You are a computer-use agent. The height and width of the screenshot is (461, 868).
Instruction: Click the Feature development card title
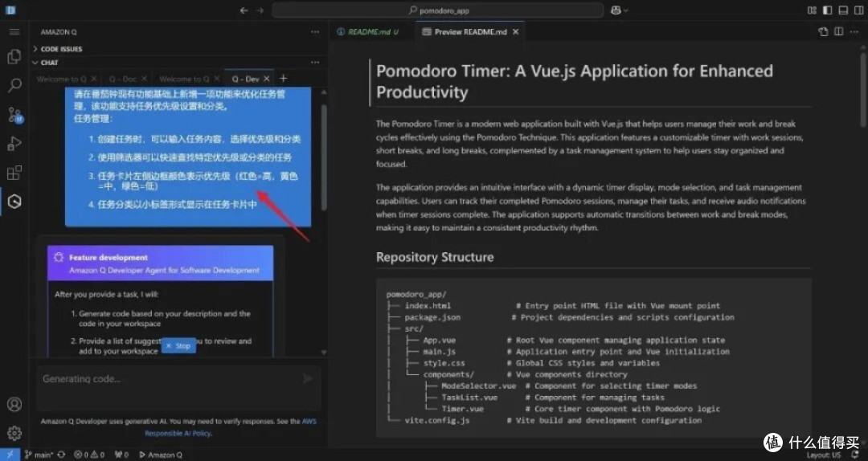[x=108, y=257]
